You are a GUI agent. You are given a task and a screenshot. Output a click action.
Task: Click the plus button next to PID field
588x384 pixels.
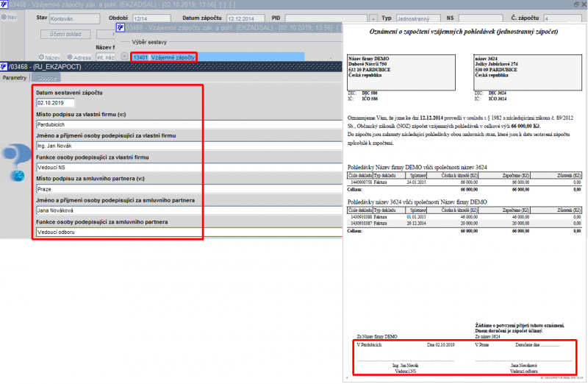[373, 18]
